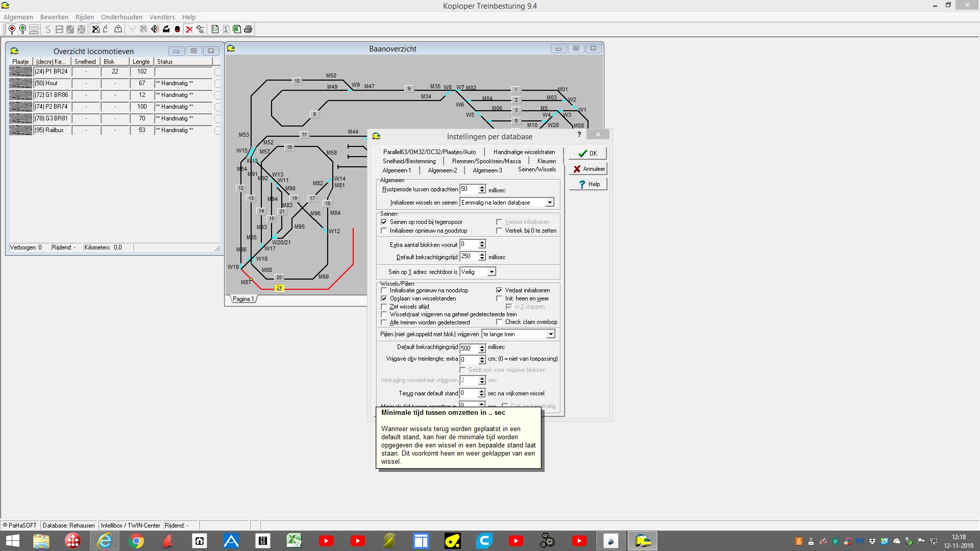Screen dimensions: 980x551
Task: Open Excel from the taskbar
Action: 295,541
